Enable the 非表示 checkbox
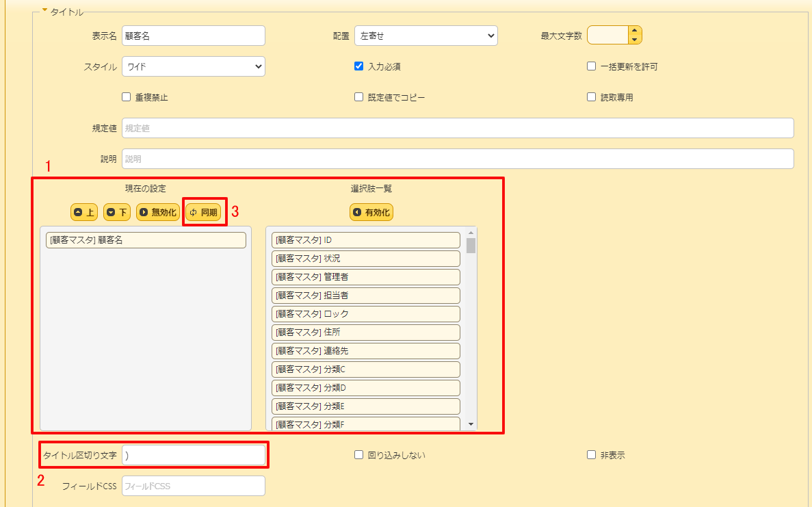The height and width of the screenshot is (507, 812). [x=591, y=454]
